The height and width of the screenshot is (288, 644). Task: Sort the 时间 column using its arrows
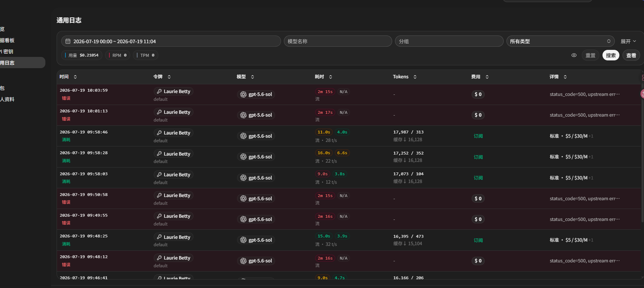coord(75,77)
